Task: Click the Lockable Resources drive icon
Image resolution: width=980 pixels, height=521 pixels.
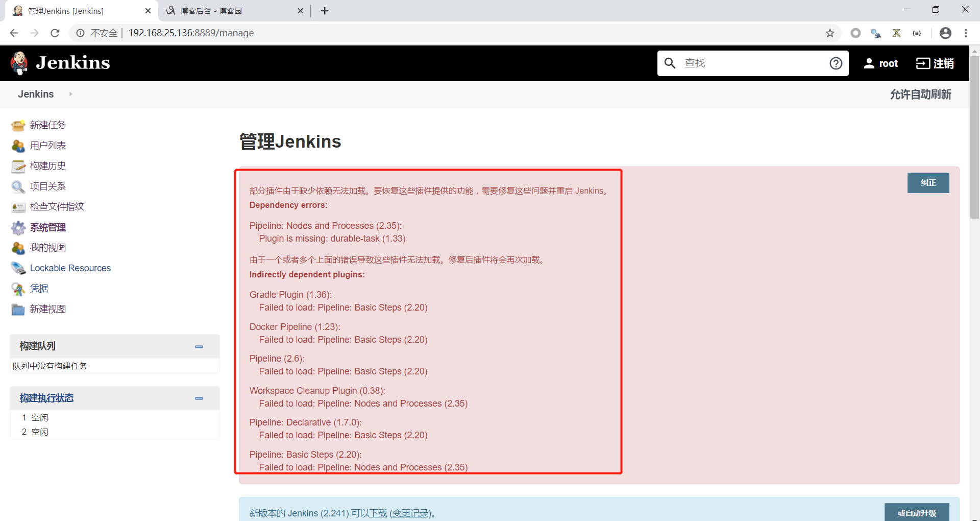Action: [x=18, y=268]
